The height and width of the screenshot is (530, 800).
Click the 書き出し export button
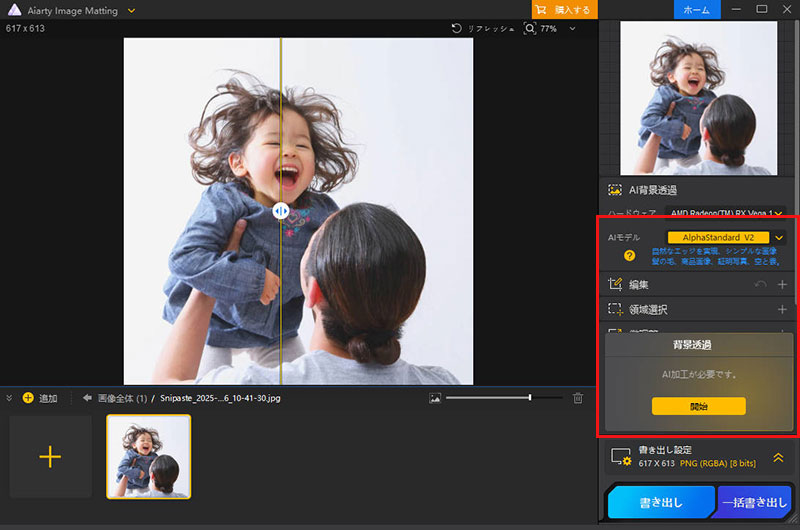click(661, 502)
